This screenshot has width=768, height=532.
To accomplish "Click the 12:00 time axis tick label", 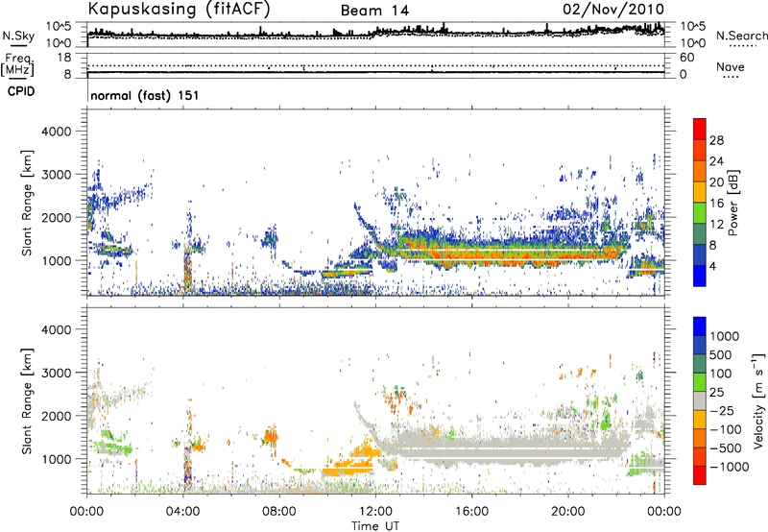I will (375, 512).
